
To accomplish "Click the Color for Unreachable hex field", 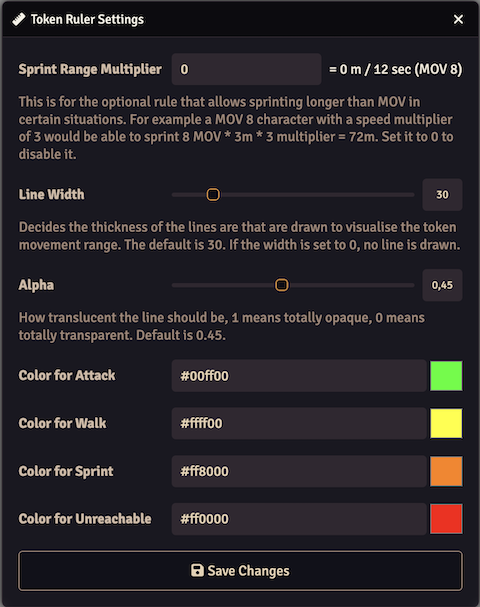I will point(299,519).
